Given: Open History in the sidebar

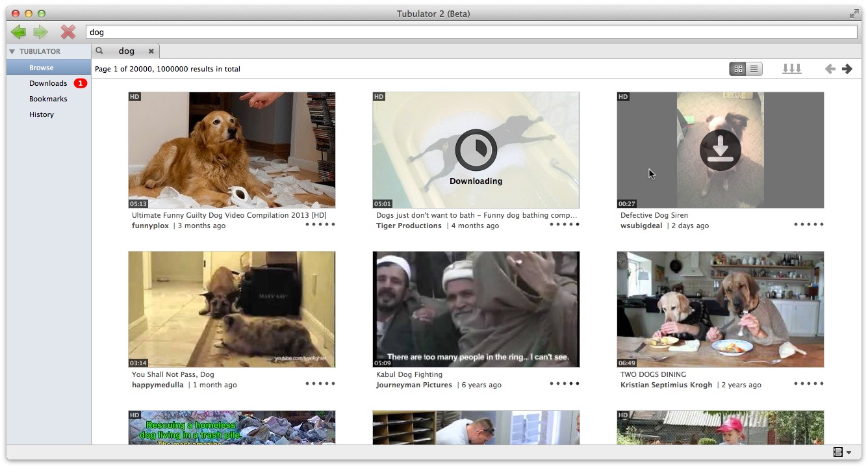Looking at the screenshot, I should click(x=41, y=114).
